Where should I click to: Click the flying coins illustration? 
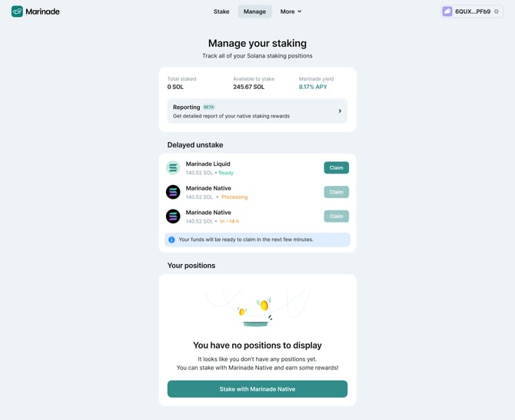(257, 309)
